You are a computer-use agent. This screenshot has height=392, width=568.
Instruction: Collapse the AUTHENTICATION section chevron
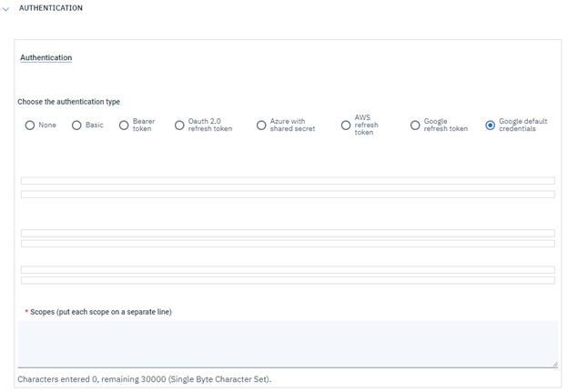pyautogui.click(x=6, y=8)
